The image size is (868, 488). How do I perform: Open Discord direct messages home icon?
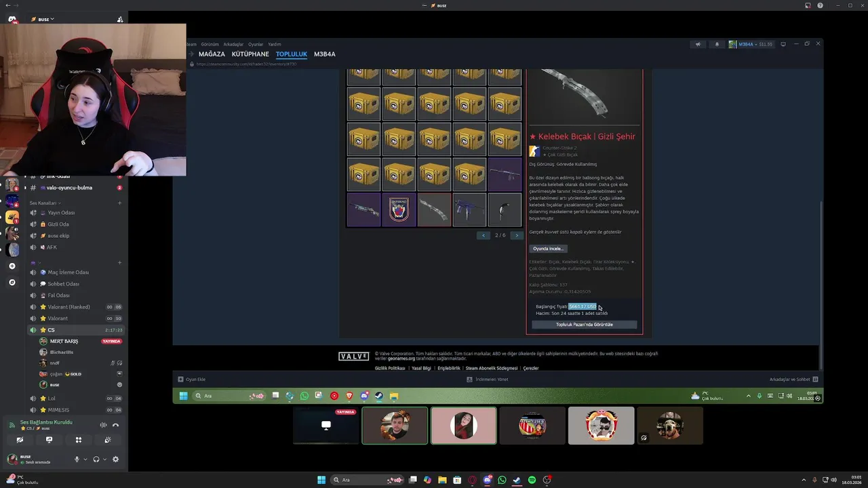pos(12,20)
